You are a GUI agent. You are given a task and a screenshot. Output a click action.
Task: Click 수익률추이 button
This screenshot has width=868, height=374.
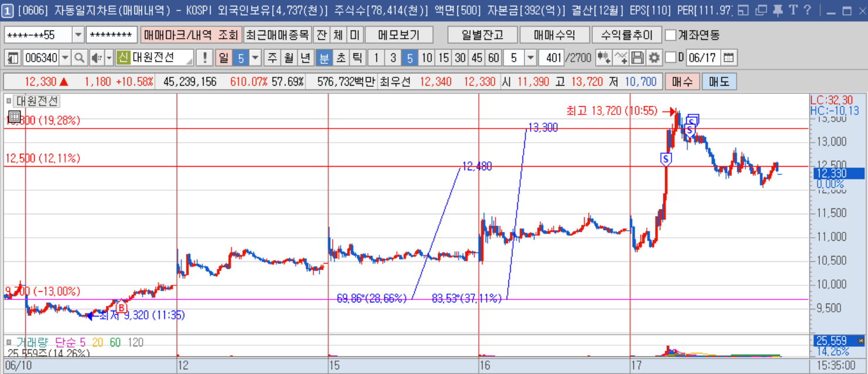click(626, 35)
